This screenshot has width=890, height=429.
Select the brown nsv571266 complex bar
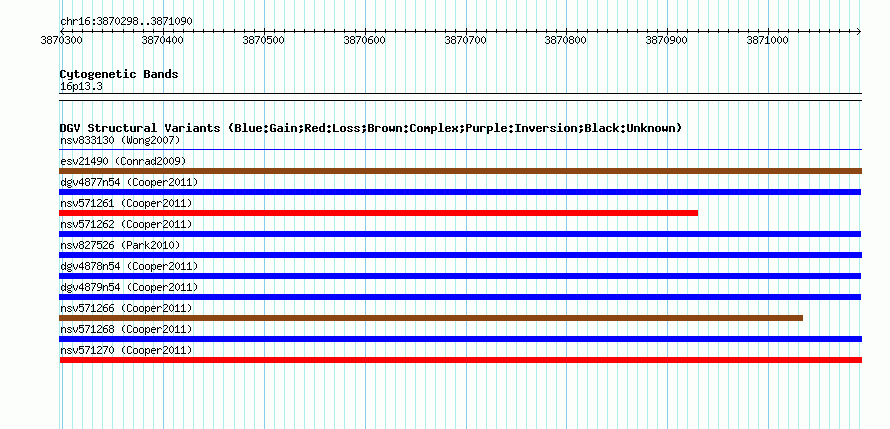coord(431,318)
